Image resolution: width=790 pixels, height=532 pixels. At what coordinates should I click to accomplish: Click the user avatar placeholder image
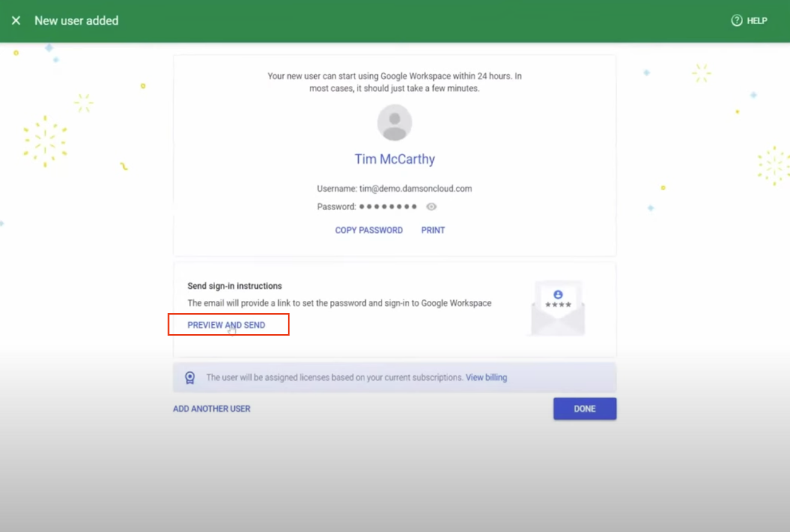[395, 122]
